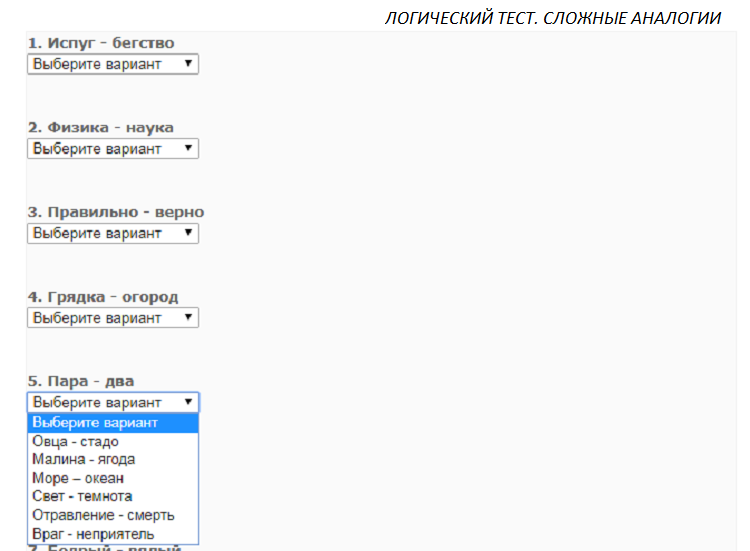This screenshot has height=551, width=750.
Task: Choose 'Овца - стадо' from the list
Action: [76, 441]
